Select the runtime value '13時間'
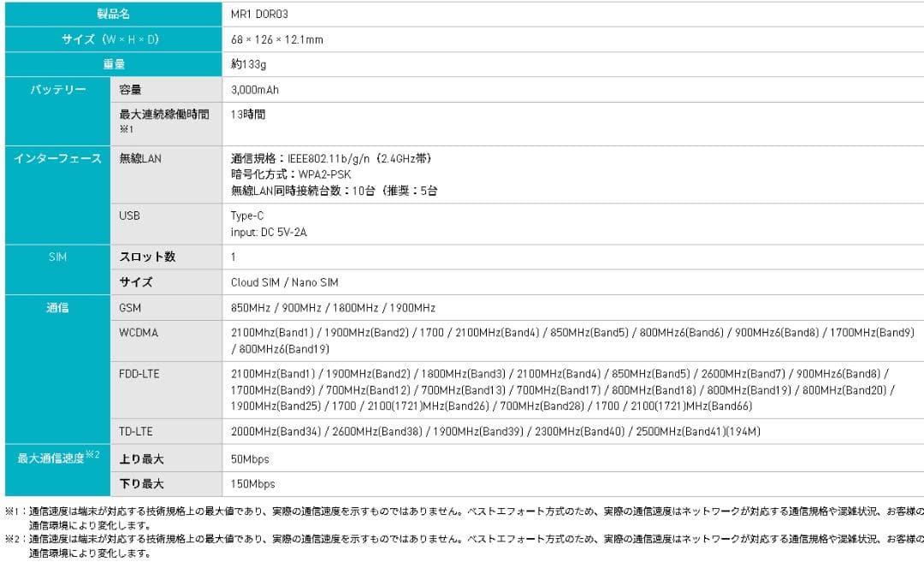 click(248, 114)
